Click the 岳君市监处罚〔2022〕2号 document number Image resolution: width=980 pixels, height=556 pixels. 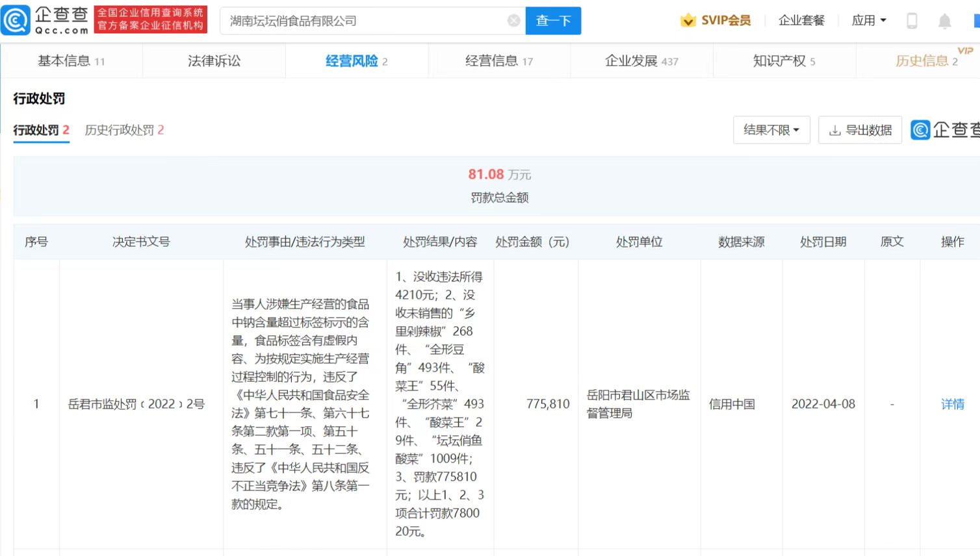[x=136, y=404]
